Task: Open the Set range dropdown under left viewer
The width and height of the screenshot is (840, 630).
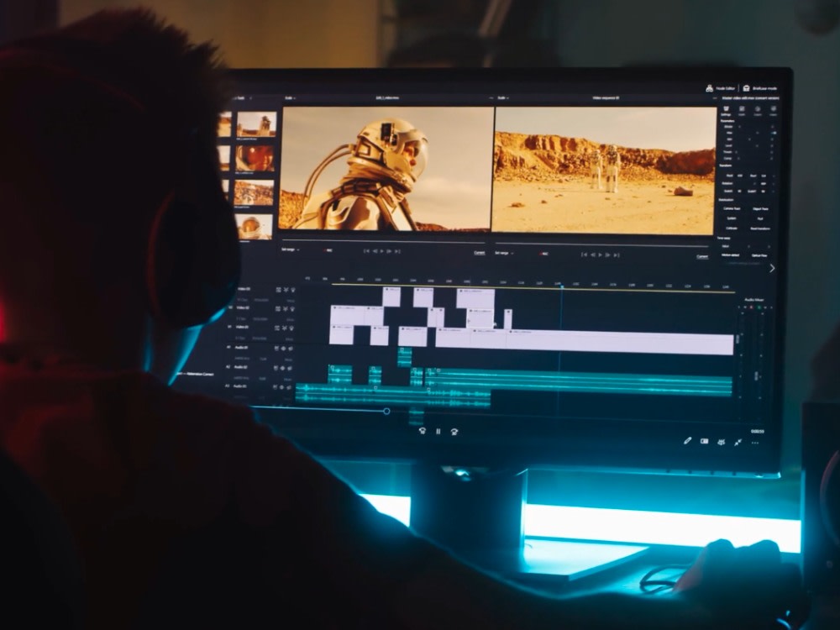Action: (291, 249)
